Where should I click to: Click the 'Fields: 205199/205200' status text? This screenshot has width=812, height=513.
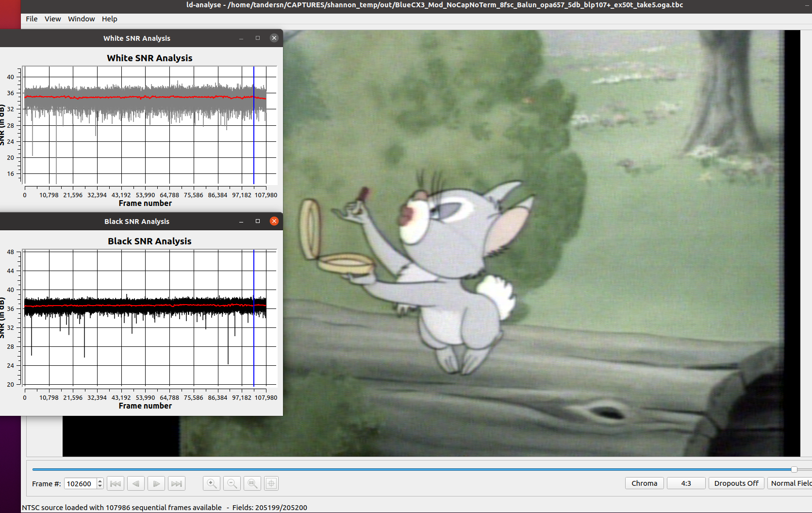269,508
